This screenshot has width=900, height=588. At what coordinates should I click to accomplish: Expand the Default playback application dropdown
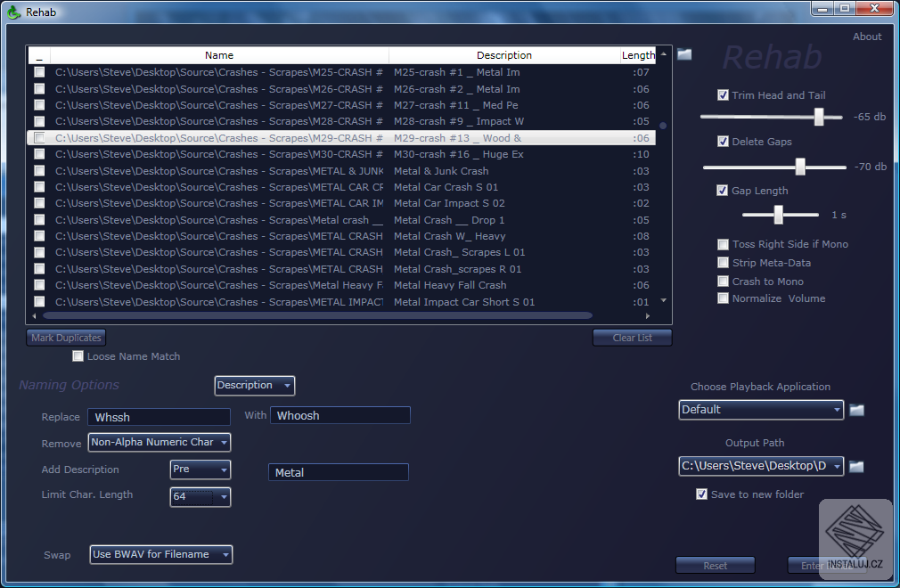pos(761,410)
